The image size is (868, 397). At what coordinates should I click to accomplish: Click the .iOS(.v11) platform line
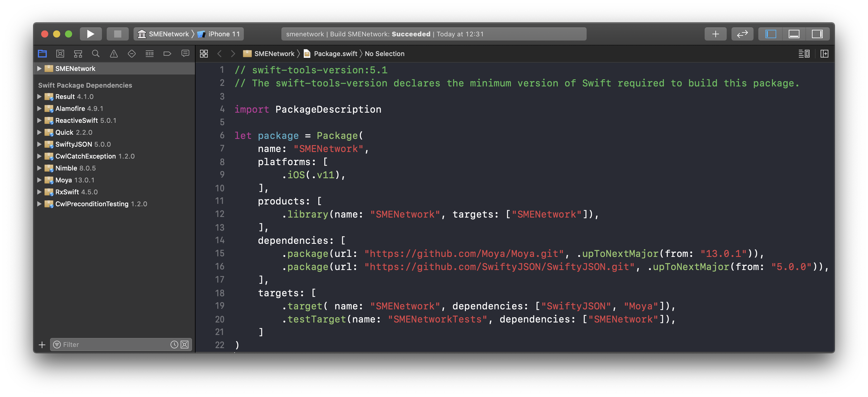(x=314, y=175)
